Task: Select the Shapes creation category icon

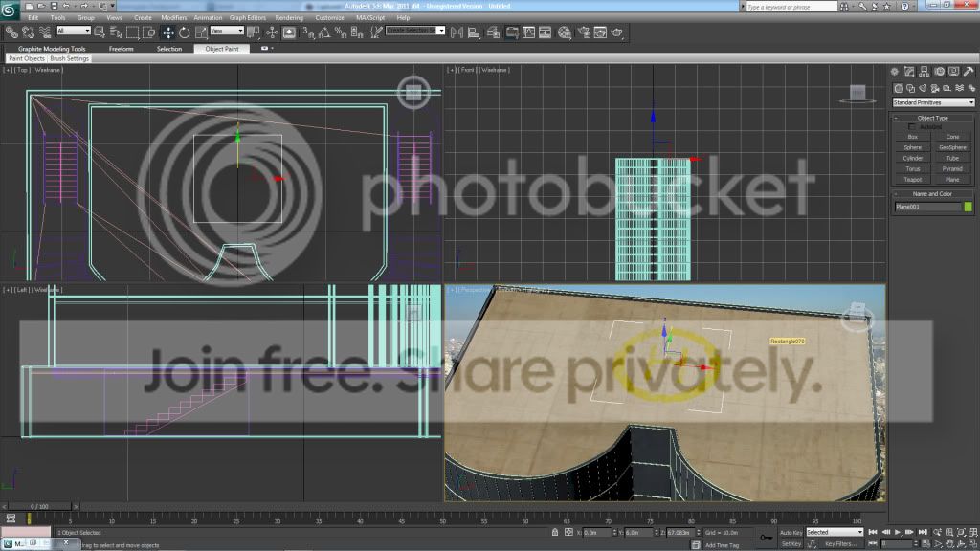Action: (911, 88)
